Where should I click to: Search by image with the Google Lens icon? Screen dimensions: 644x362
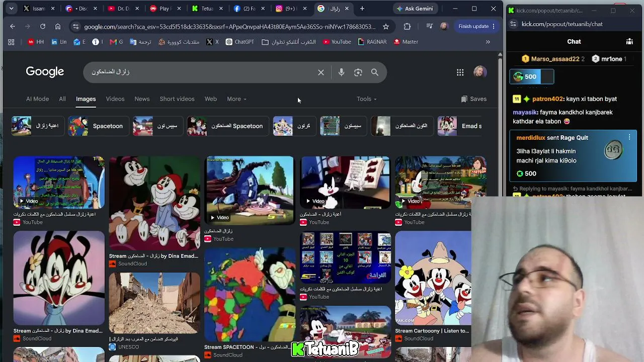[358, 72]
